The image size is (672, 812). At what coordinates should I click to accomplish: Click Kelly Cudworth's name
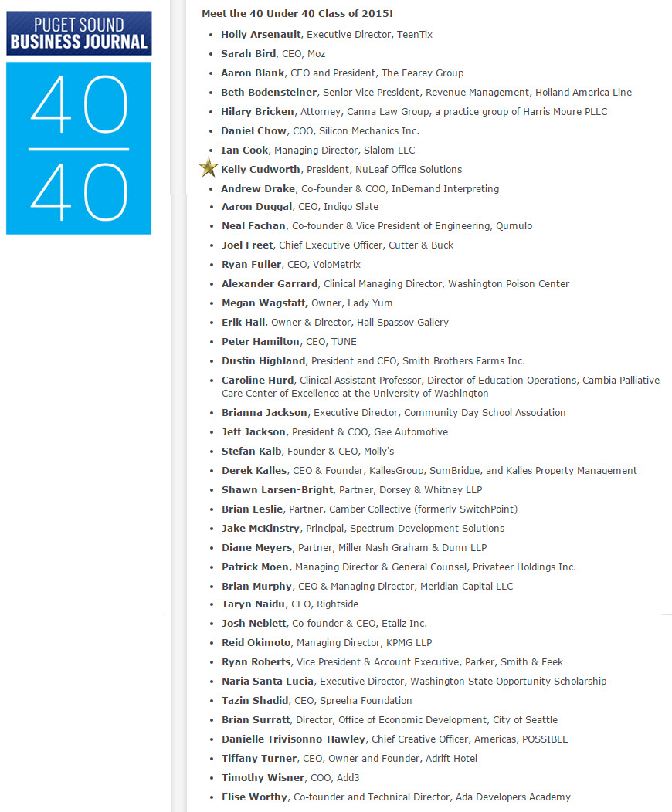point(260,169)
